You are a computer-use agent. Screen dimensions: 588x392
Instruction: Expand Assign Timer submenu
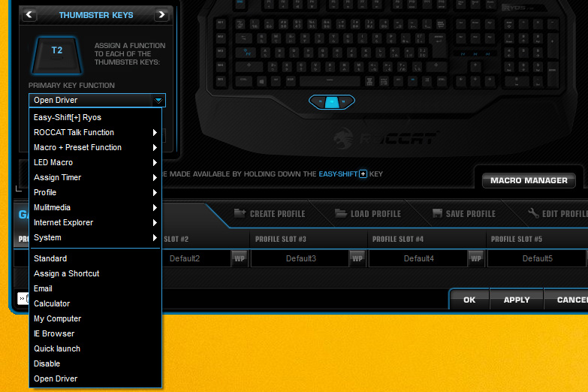[95, 177]
